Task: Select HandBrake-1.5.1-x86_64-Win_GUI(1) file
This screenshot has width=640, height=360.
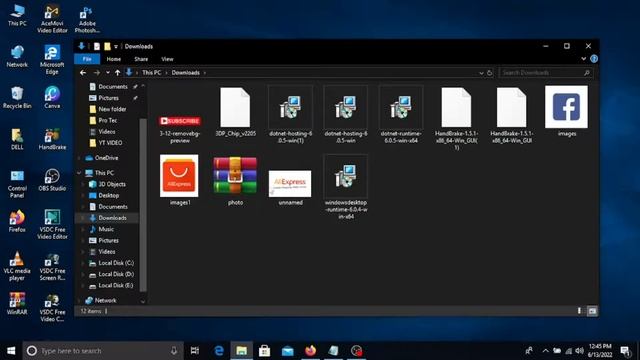Action: pos(456,118)
